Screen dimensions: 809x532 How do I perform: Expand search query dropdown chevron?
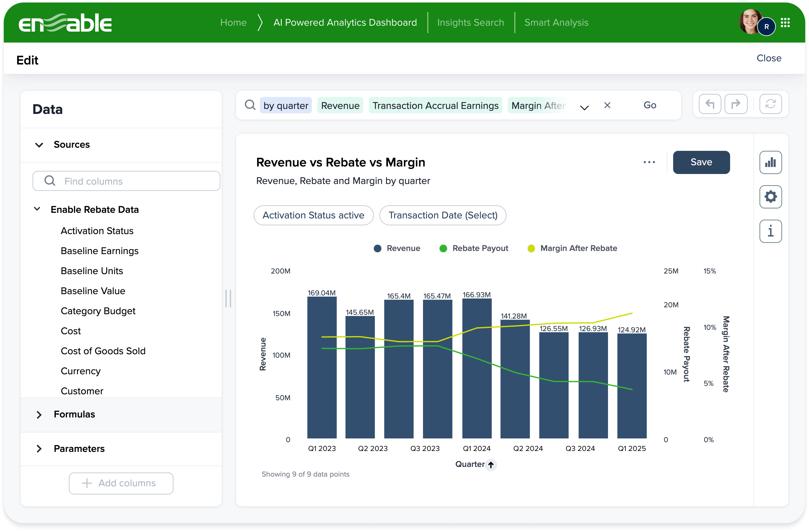click(584, 108)
